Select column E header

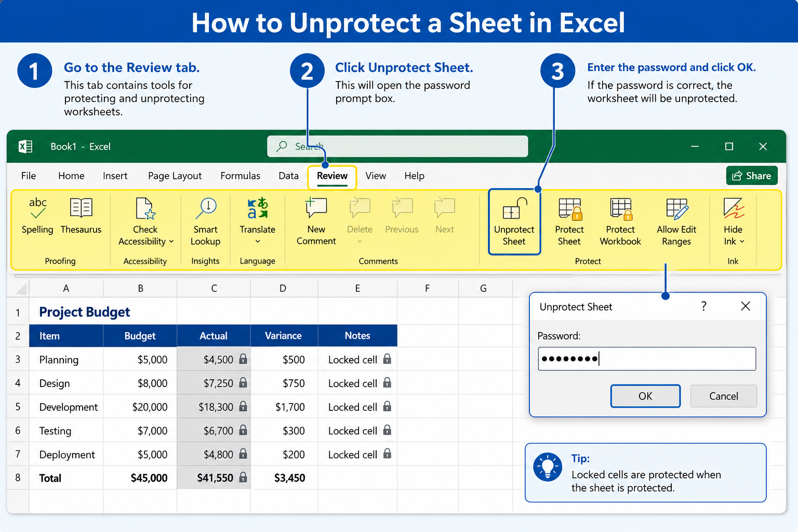(x=357, y=288)
